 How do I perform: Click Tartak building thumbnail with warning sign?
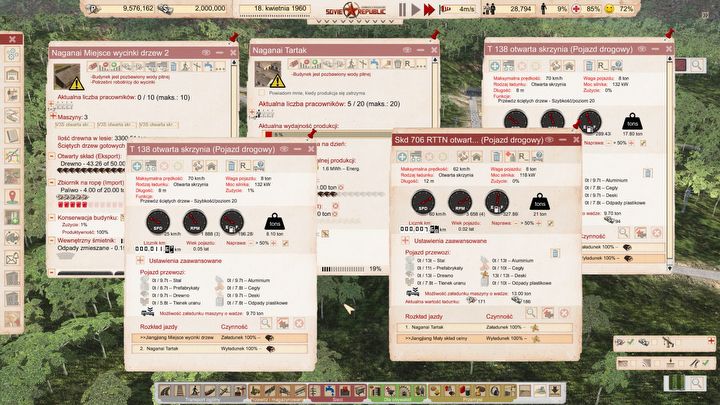tap(269, 74)
